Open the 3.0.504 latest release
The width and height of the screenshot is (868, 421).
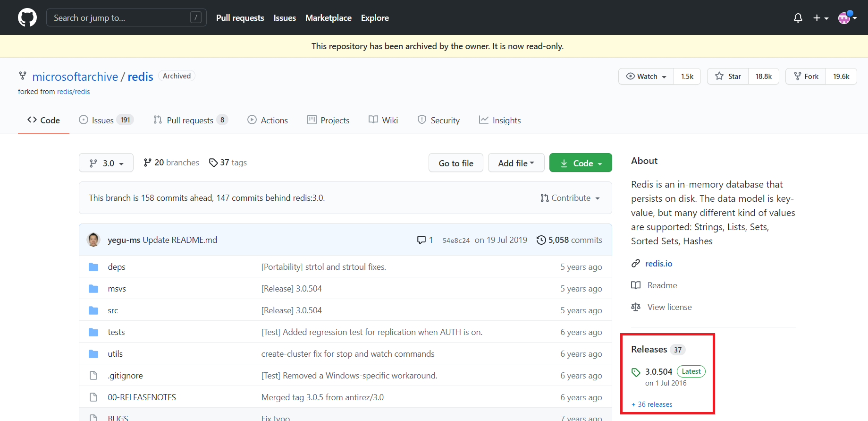(658, 372)
